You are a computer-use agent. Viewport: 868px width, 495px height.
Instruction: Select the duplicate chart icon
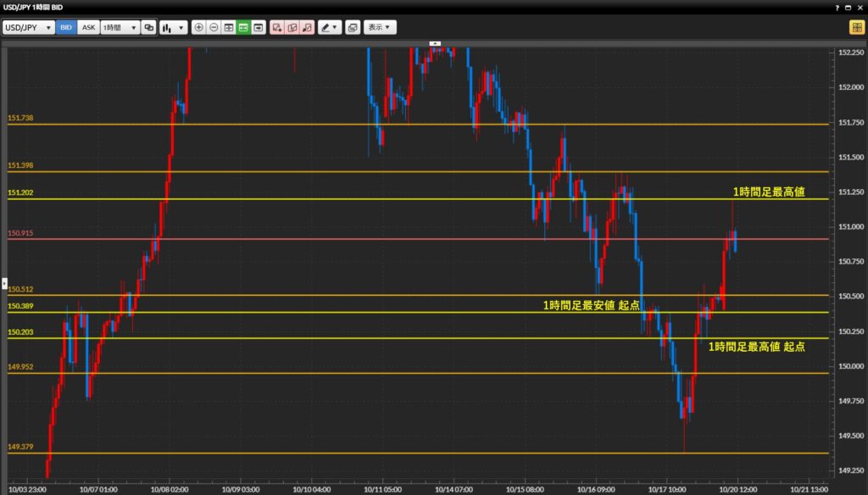150,27
